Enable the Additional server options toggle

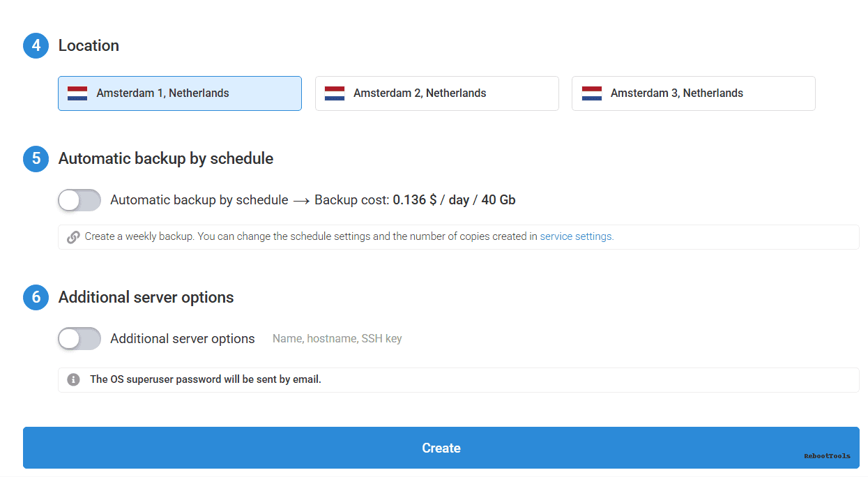[x=79, y=338]
